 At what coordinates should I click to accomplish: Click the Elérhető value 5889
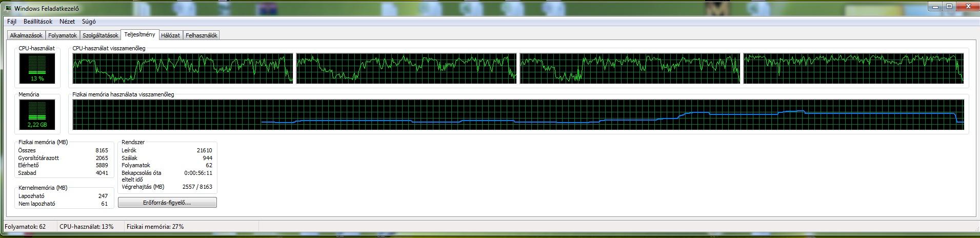102,165
